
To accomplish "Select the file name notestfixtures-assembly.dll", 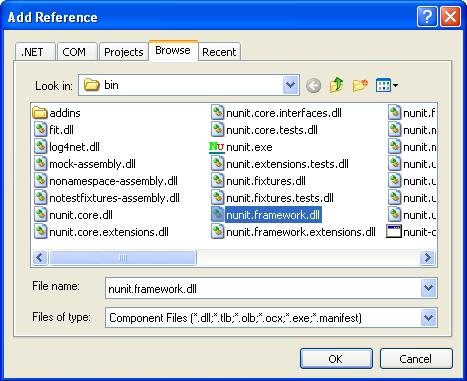I will 114,198.
